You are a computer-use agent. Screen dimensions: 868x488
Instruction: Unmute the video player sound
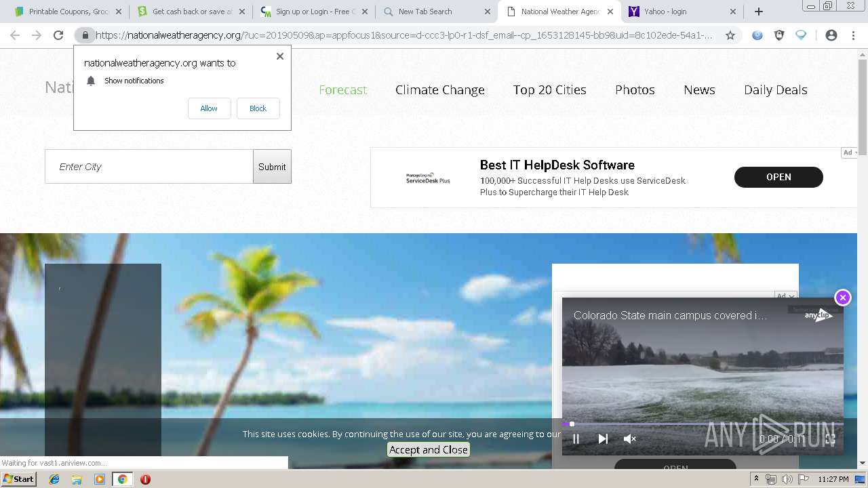pyautogui.click(x=630, y=439)
